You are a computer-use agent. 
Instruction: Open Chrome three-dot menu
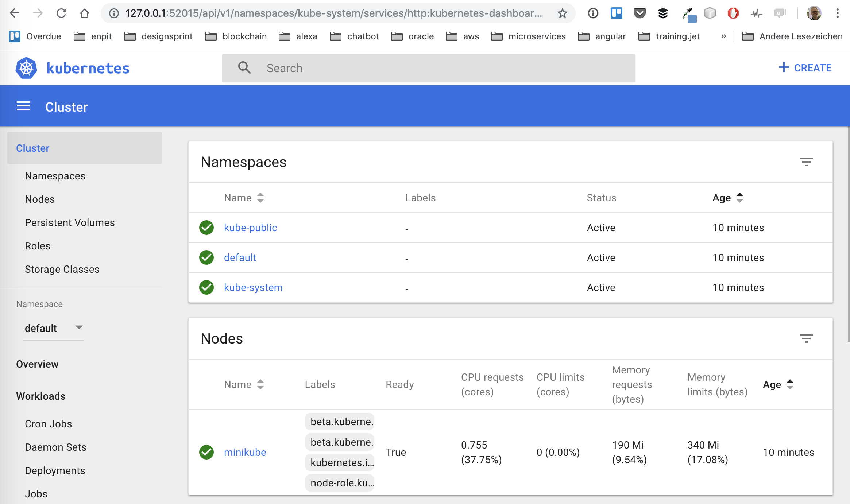tap(837, 13)
